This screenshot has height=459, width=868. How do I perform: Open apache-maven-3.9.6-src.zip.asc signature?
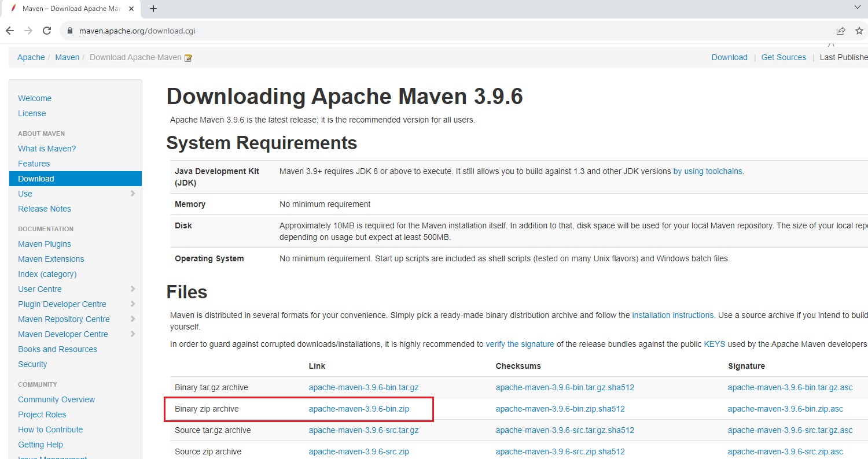(x=785, y=451)
